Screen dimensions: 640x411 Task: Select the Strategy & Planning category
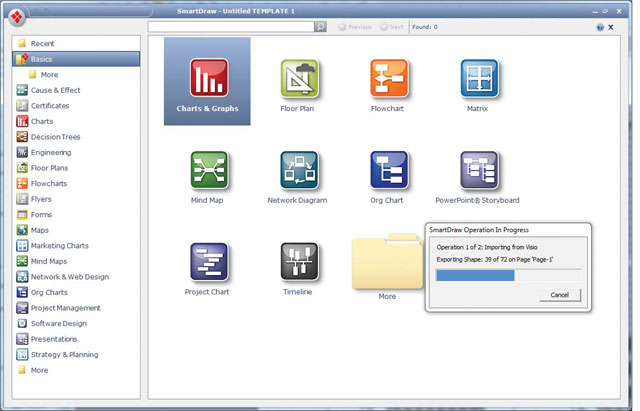[76, 354]
